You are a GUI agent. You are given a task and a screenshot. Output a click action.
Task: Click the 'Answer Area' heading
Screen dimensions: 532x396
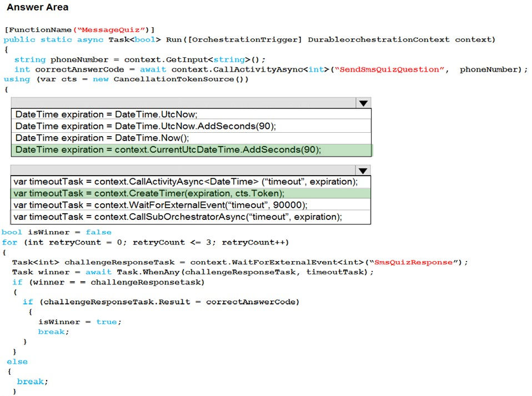pyautogui.click(x=38, y=7)
